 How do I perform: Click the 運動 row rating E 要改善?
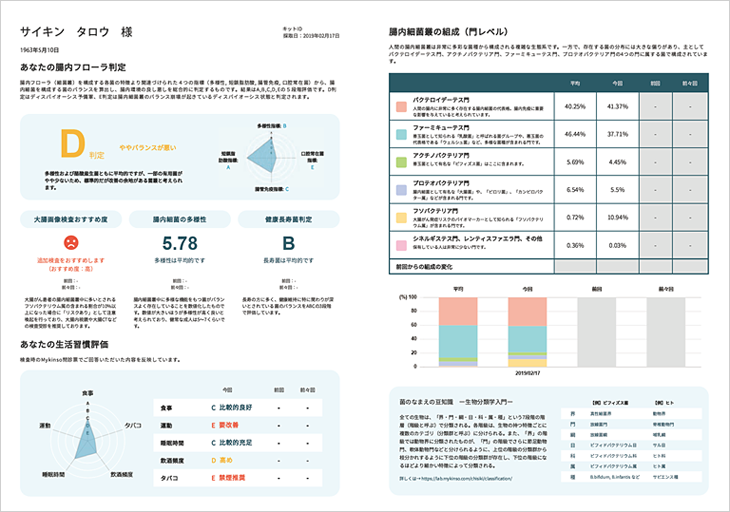point(225,425)
